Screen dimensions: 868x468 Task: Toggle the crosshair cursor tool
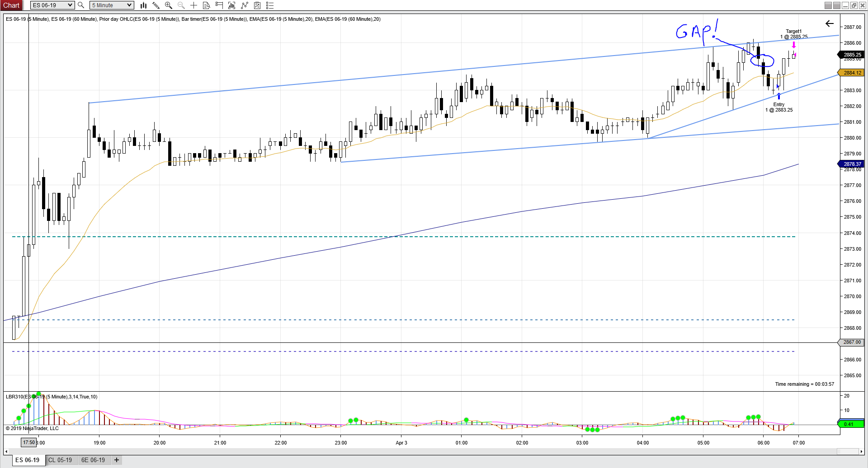(193, 5)
